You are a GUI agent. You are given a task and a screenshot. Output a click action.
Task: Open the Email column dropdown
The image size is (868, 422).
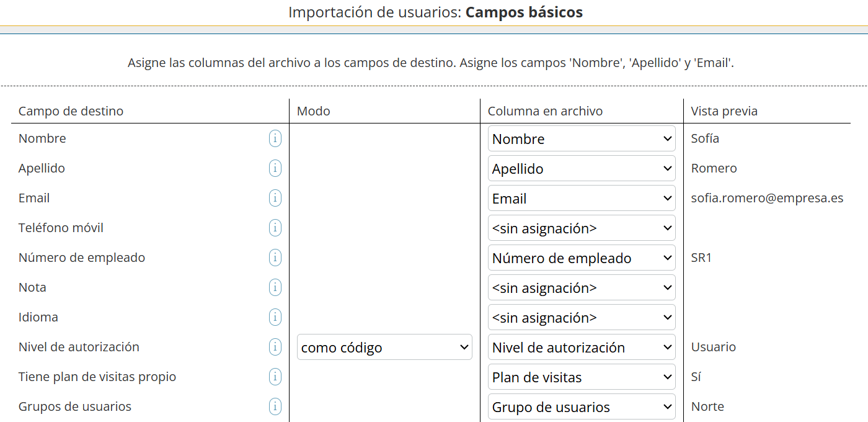coord(581,198)
